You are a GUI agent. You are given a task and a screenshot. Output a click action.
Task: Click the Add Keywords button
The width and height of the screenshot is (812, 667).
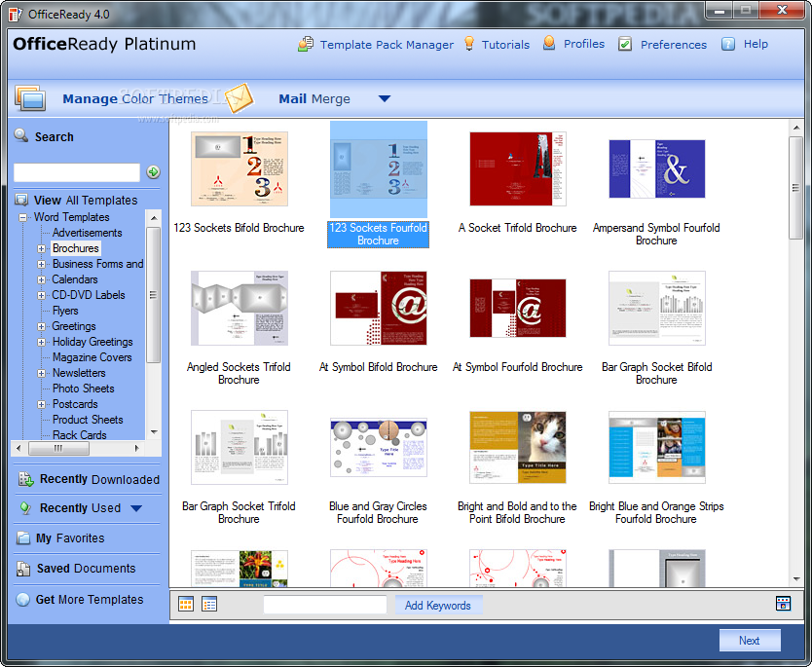coord(438,605)
